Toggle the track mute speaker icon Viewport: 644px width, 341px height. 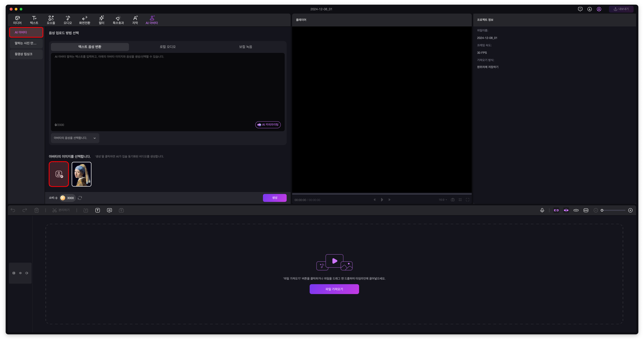[27, 273]
